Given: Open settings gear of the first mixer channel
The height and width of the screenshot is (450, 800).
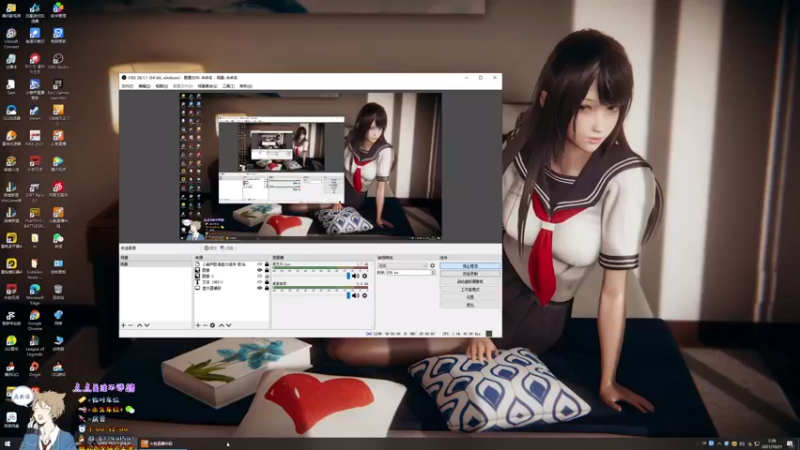Looking at the screenshot, I should [364, 276].
